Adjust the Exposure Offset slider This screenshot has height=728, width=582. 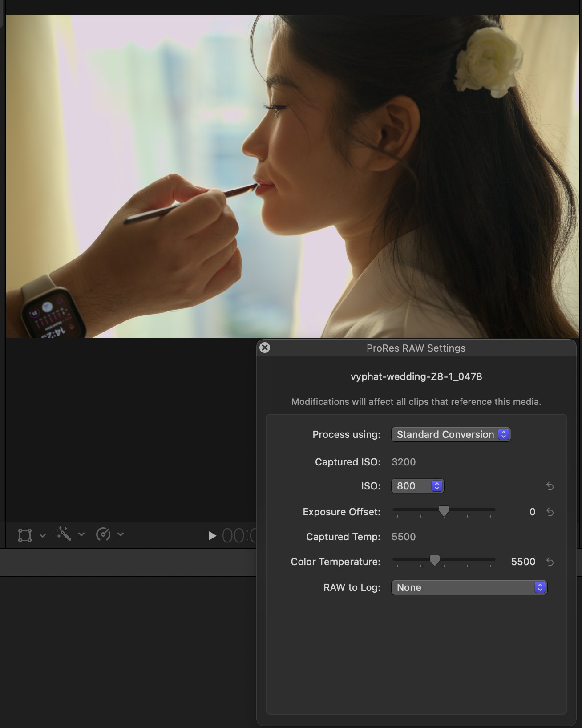coord(444,511)
